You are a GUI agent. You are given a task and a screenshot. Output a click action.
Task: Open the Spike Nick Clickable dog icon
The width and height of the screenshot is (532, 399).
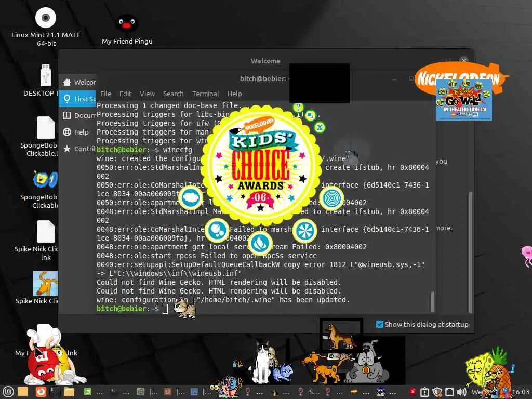click(x=46, y=284)
